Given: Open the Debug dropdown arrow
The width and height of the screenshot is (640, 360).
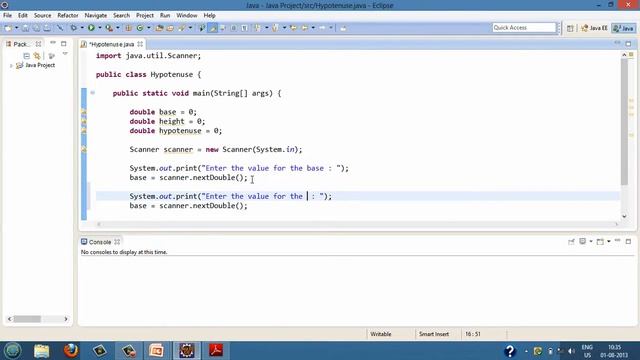Looking at the screenshot, I should 82,28.
